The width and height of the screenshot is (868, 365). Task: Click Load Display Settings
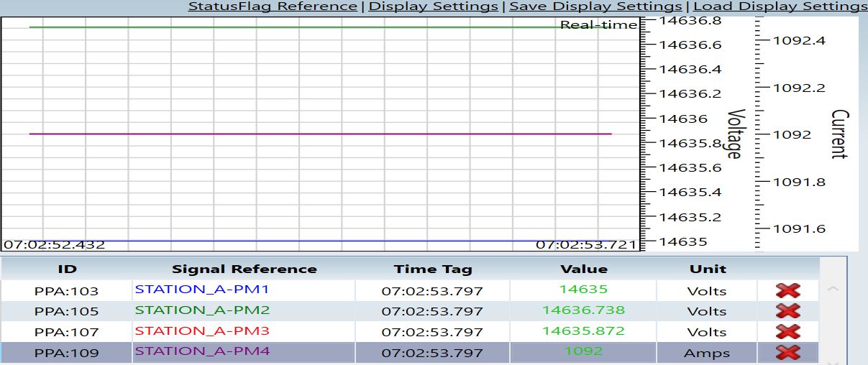pyautogui.click(x=780, y=6)
